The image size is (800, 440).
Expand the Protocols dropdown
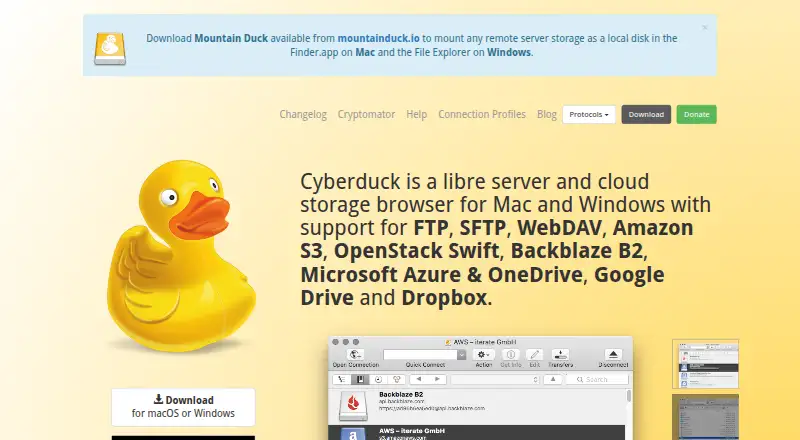pos(589,114)
